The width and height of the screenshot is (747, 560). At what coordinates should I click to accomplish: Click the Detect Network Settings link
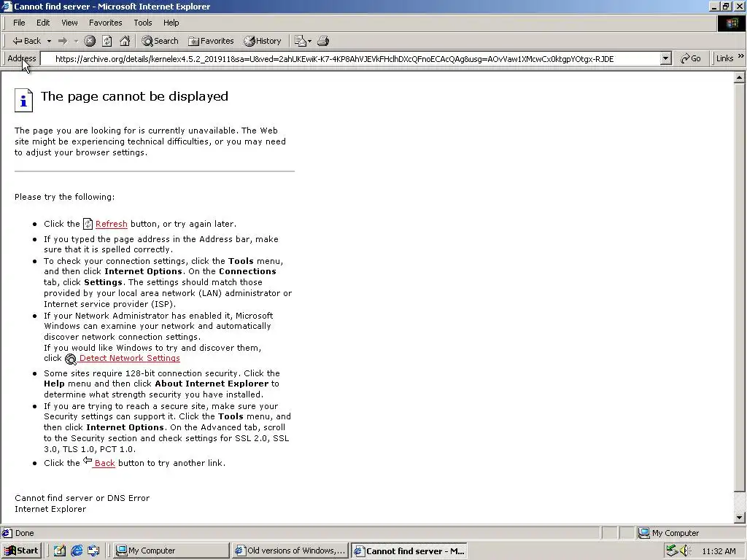click(130, 358)
